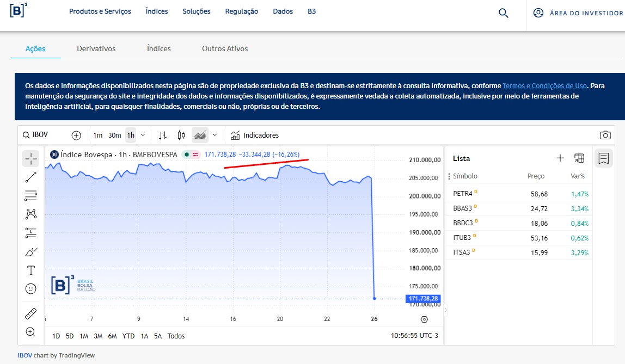Switch to the Outros Ativos tab
625x364 pixels.
(x=225, y=48)
